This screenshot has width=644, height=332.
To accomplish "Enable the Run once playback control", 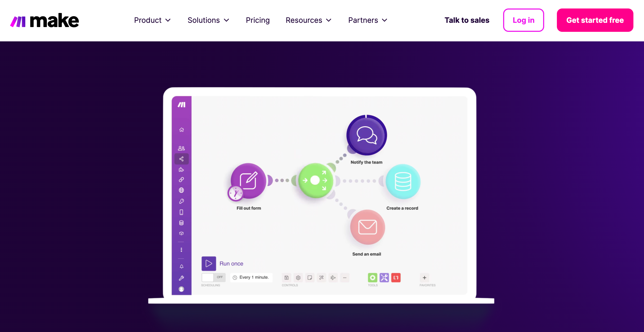I will coord(209,263).
